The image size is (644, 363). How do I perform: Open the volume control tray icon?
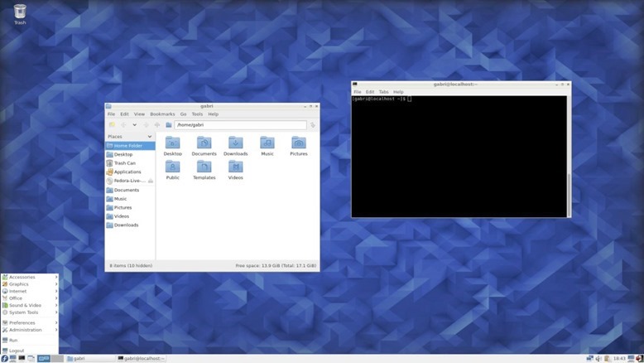pos(598,359)
